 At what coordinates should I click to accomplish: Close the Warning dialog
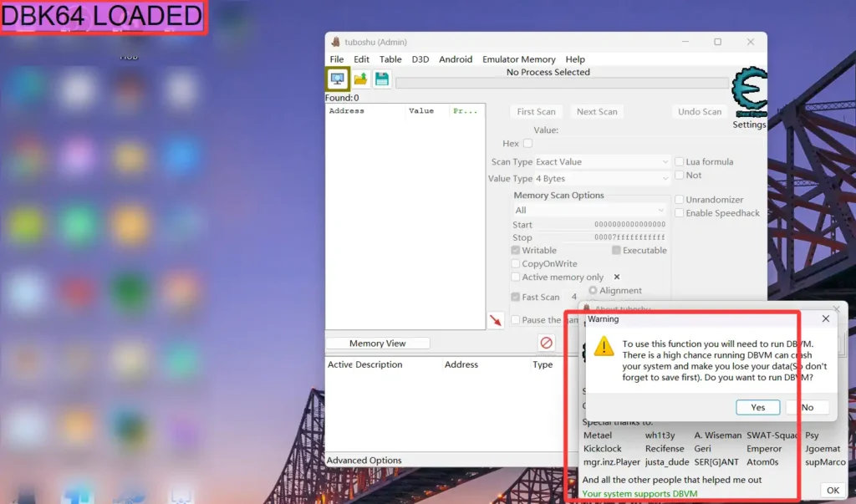click(x=825, y=319)
